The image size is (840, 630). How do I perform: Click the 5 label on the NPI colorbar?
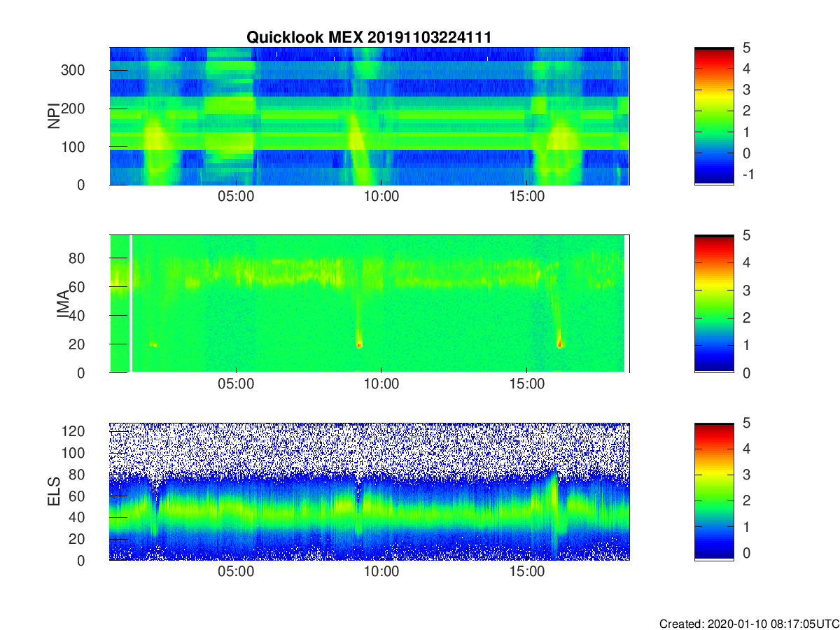pos(747,48)
